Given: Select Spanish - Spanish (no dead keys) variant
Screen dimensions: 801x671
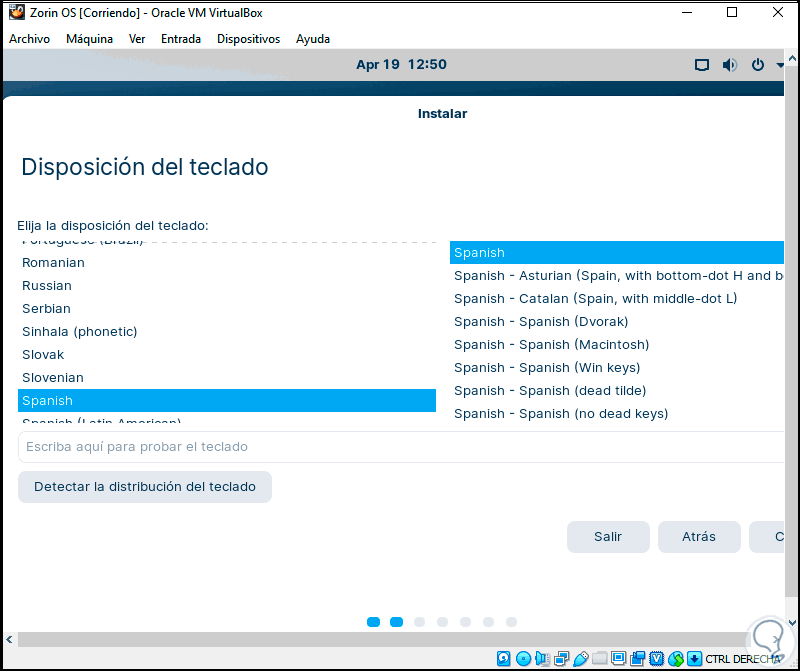Looking at the screenshot, I should (x=617, y=413).
